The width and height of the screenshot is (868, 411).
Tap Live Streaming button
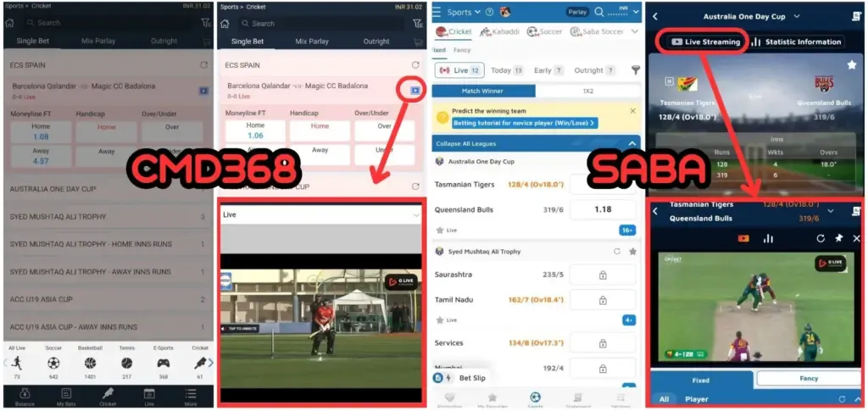pos(705,42)
